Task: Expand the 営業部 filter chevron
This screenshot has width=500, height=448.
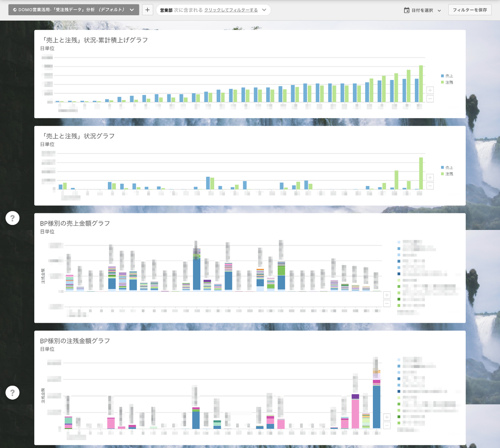Action: [264, 10]
